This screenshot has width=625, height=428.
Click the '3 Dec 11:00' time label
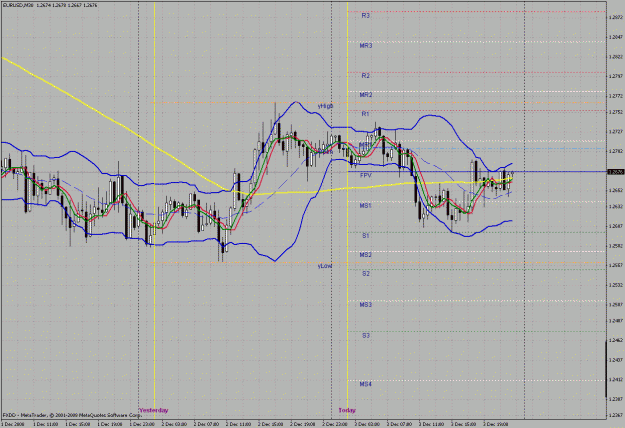(432, 424)
